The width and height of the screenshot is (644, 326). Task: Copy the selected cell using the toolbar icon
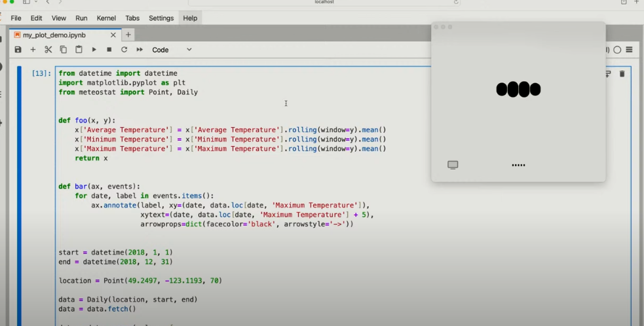(64, 50)
